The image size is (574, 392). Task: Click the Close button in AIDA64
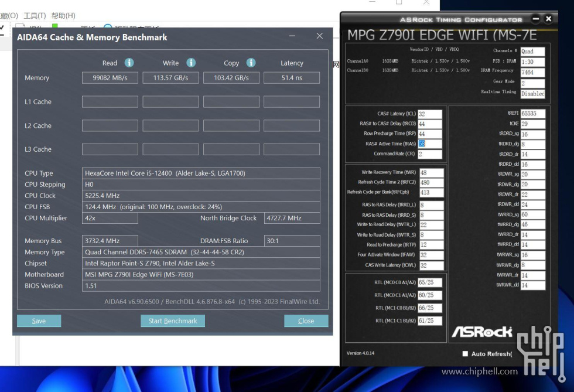pyautogui.click(x=306, y=321)
